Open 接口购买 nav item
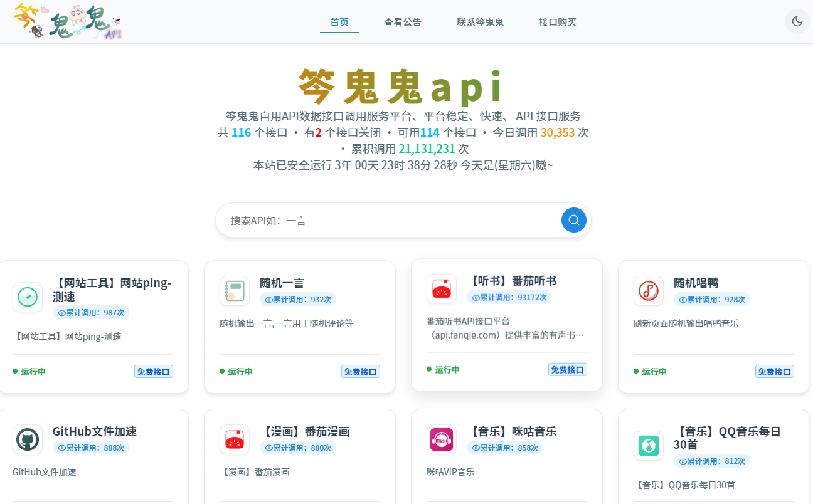 click(x=557, y=23)
